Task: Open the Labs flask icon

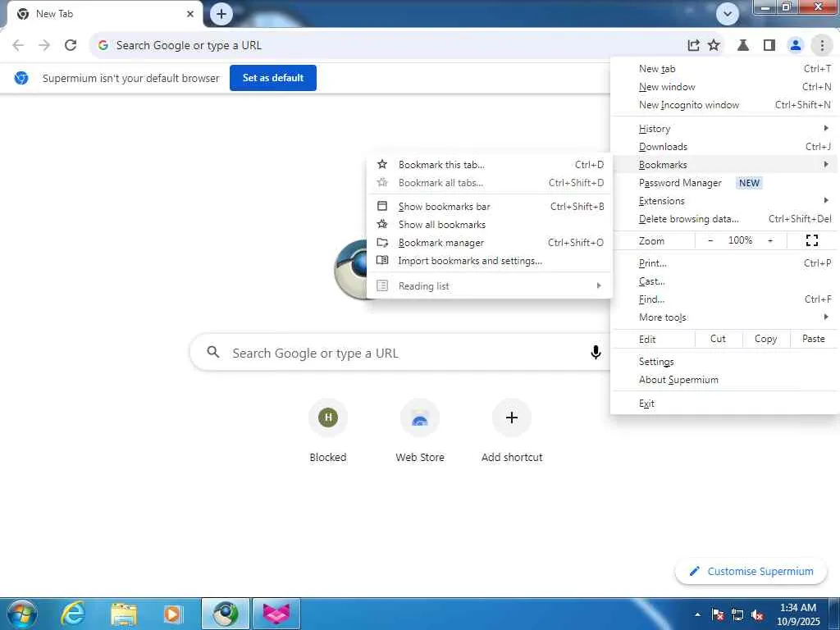Action: point(742,45)
